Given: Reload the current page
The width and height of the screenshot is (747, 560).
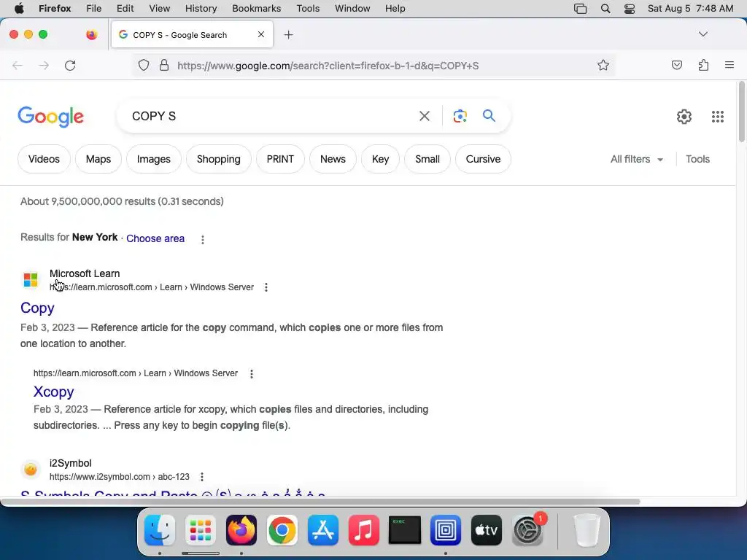Looking at the screenshot, I should 70,66.
